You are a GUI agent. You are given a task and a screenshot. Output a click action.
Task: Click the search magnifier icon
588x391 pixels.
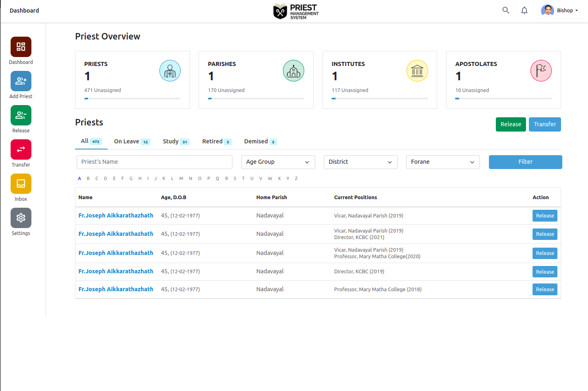506,11
